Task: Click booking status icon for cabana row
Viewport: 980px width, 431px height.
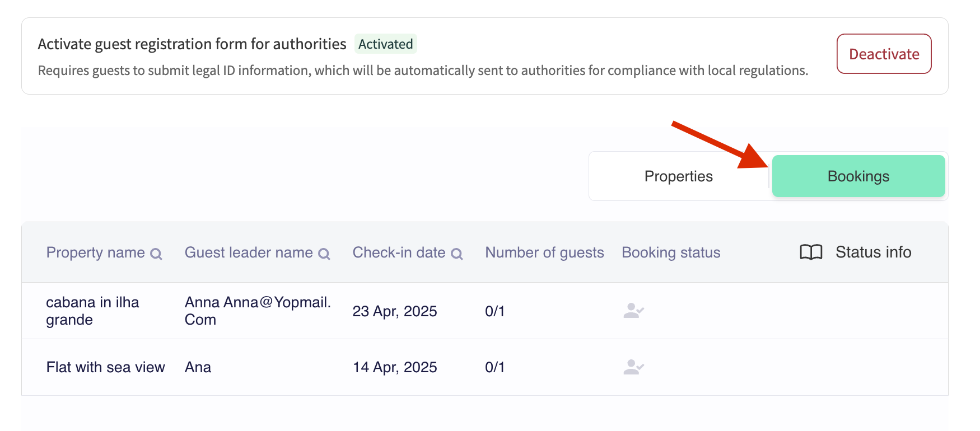Action: tap(633, 311)
